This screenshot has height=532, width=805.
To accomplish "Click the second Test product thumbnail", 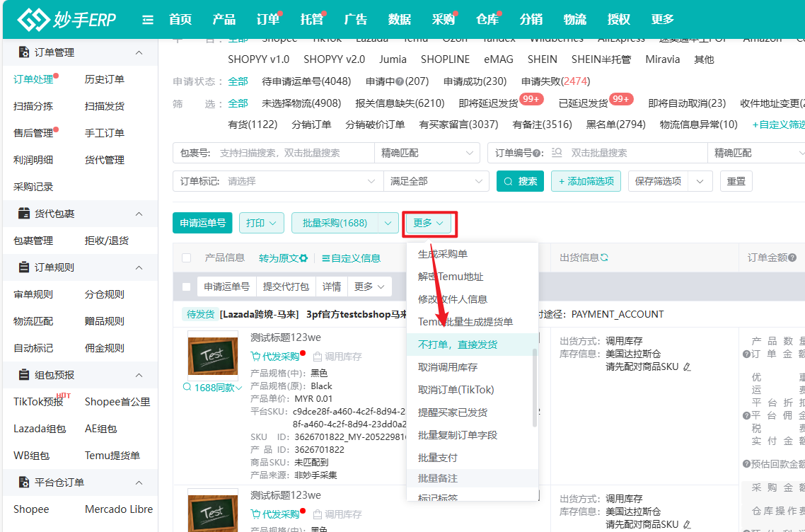I will (212, 511).
